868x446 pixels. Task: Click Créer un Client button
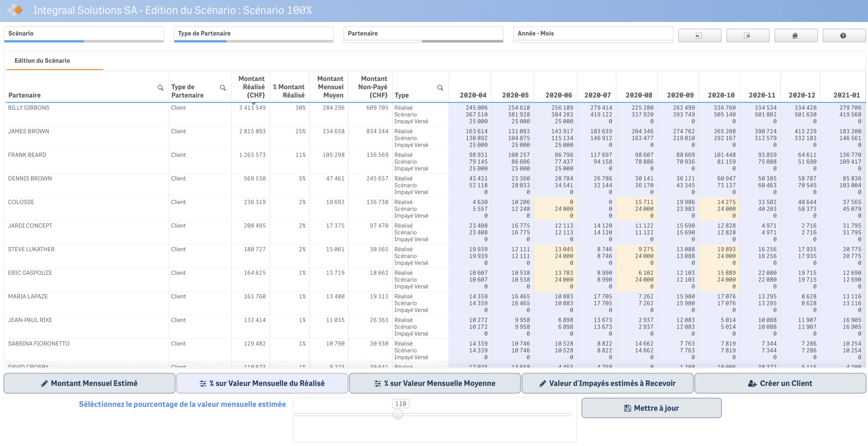(780, 383)
